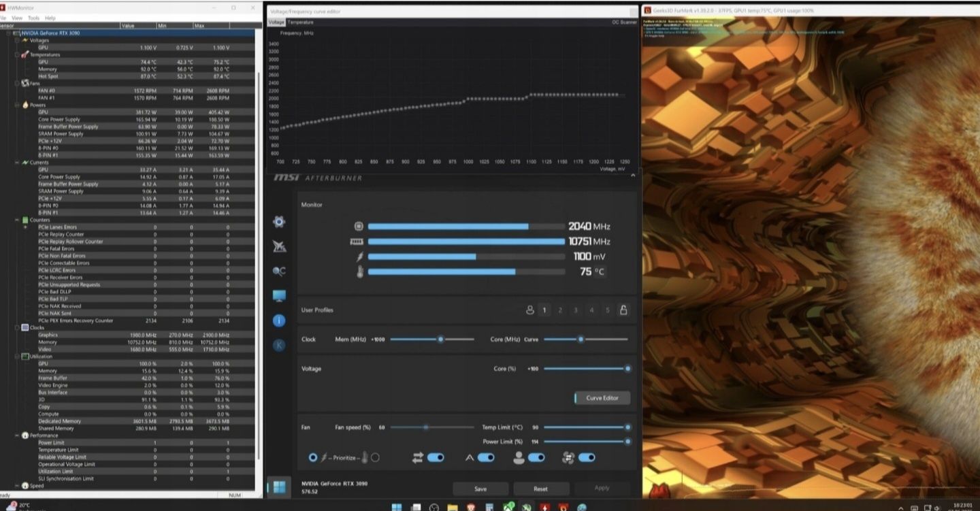The height and width of the screenshot is (511, 980).
Task: Open the Help menu in HWMonitor
Action: pos(50,18)
